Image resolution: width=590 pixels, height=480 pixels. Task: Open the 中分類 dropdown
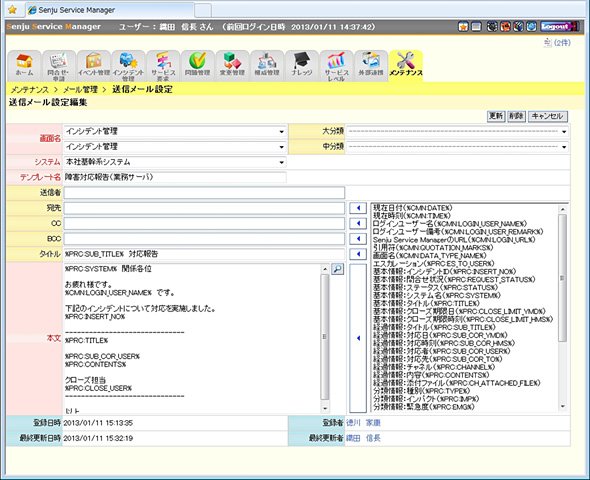457,147
